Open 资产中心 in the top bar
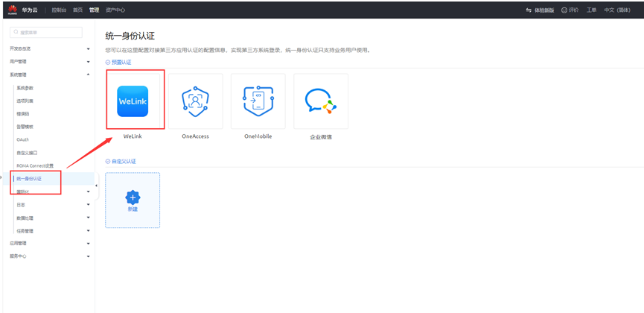The height and width of the screenshot is (313, 644). pos(115,10)
